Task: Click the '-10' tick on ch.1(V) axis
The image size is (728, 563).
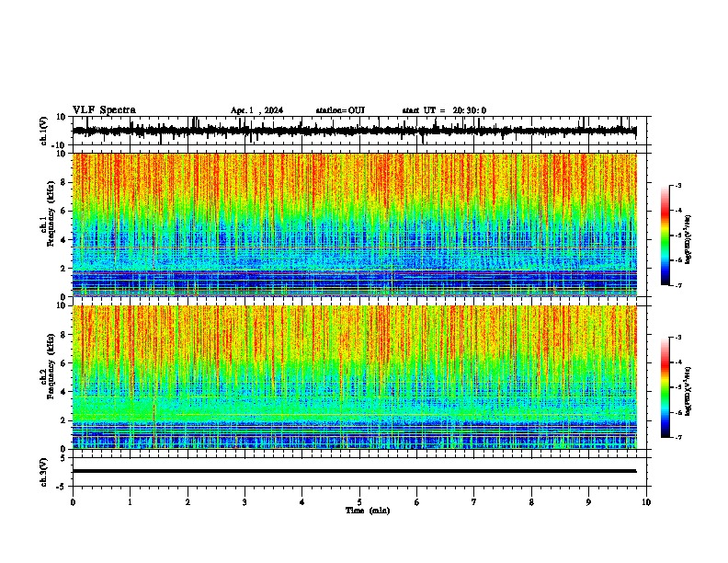Action: tap(59, 145)
